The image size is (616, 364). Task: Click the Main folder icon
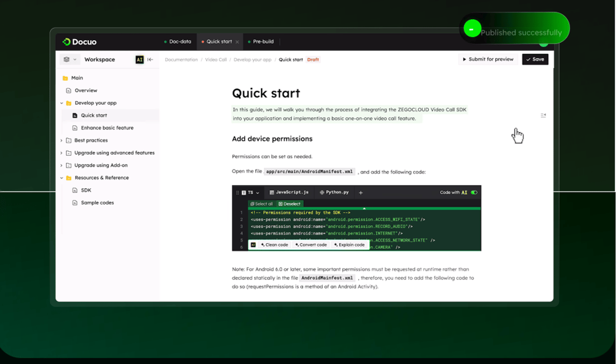[65, 78]
